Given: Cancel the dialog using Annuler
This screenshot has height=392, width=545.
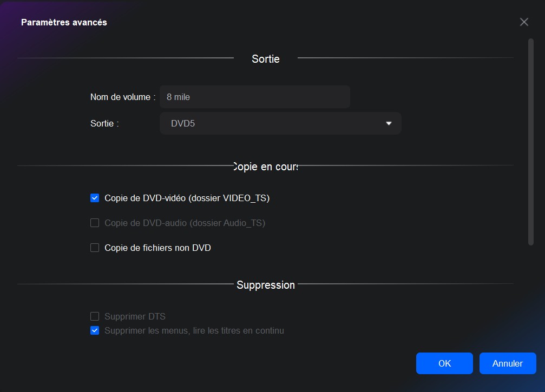Looking at the screenshot, I should [508, 363].
